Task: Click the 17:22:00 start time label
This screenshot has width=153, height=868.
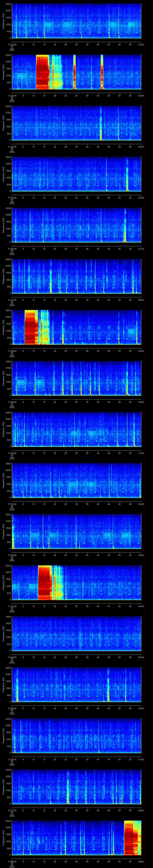Action: click(x=12, y=44)
